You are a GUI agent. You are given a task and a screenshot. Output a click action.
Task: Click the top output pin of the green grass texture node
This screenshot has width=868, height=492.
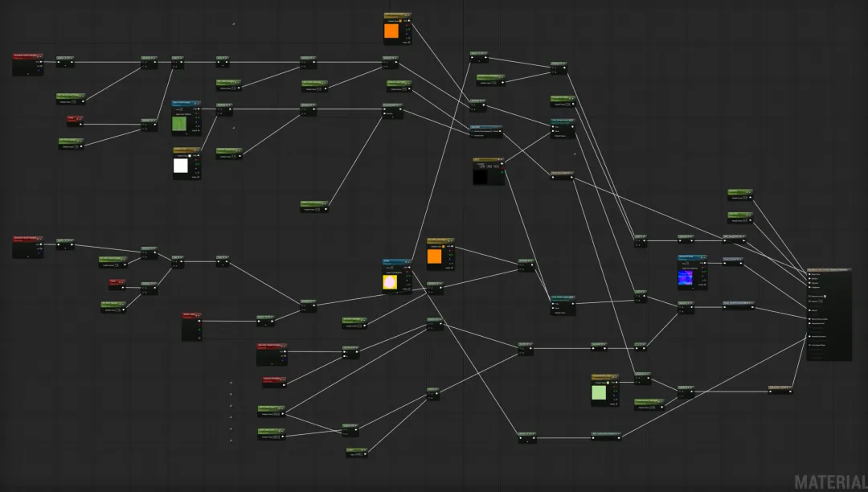(198, 109)
